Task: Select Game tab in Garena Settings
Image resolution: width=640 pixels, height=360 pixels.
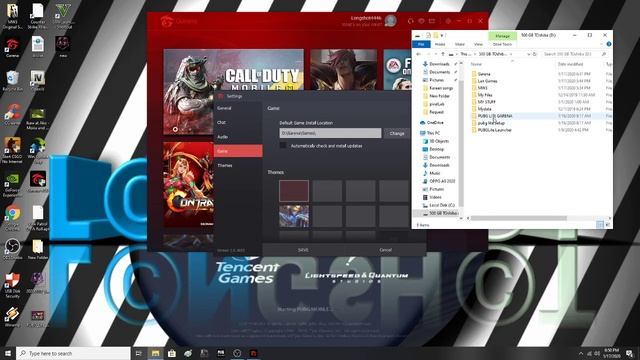Action: click(x=238, y=151)
